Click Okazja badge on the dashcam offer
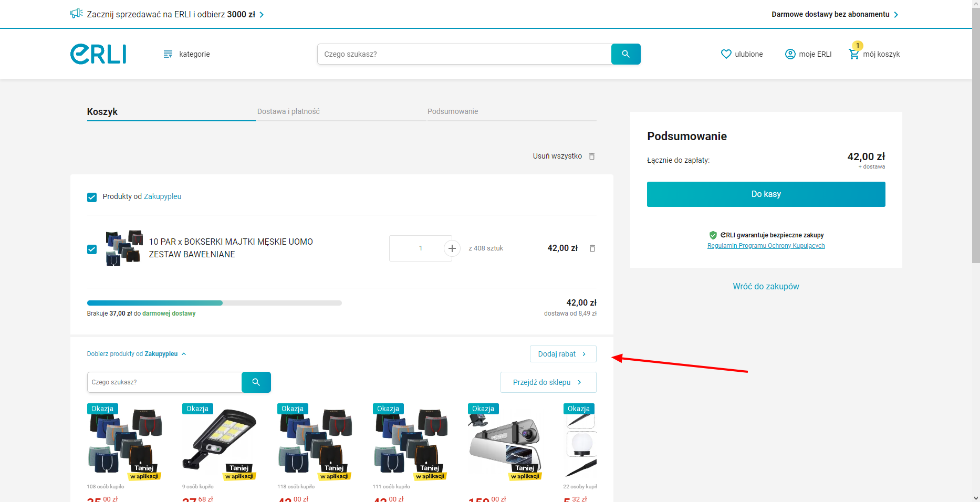The height and width of the screenshot is (502, 980). point(483,409)
